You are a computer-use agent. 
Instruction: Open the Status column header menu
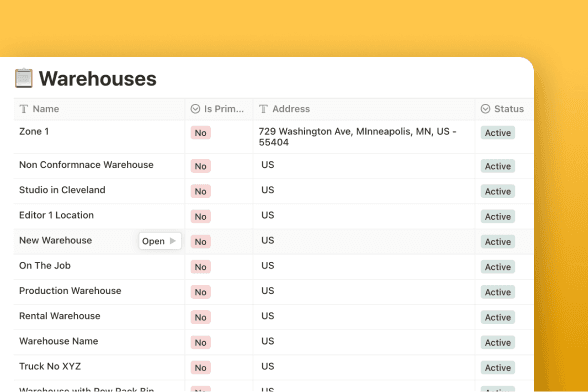click(x=504, y=109)
